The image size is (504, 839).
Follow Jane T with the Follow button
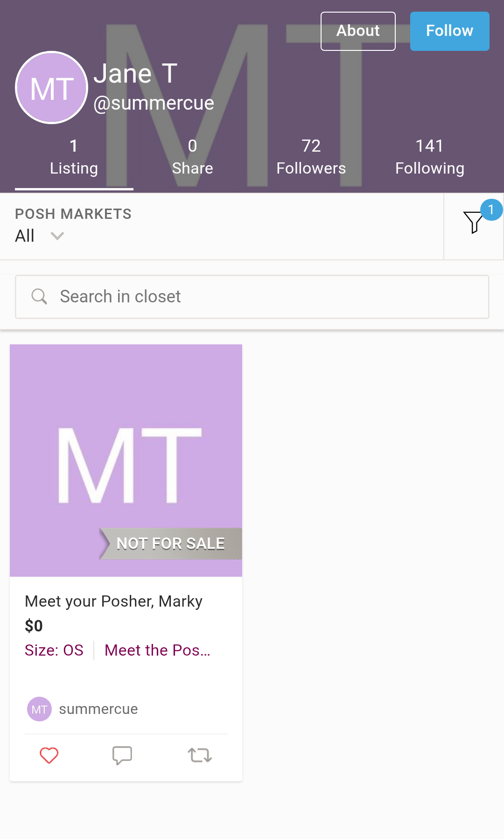449,31
